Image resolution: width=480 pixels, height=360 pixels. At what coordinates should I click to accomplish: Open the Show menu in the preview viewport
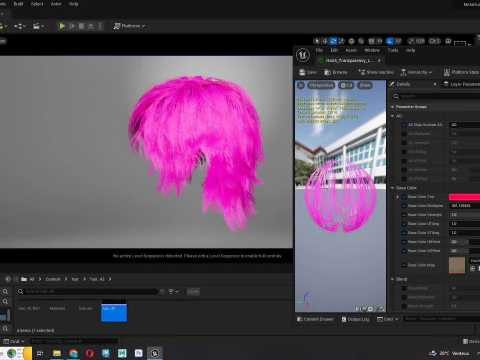(x=365, y=85)
